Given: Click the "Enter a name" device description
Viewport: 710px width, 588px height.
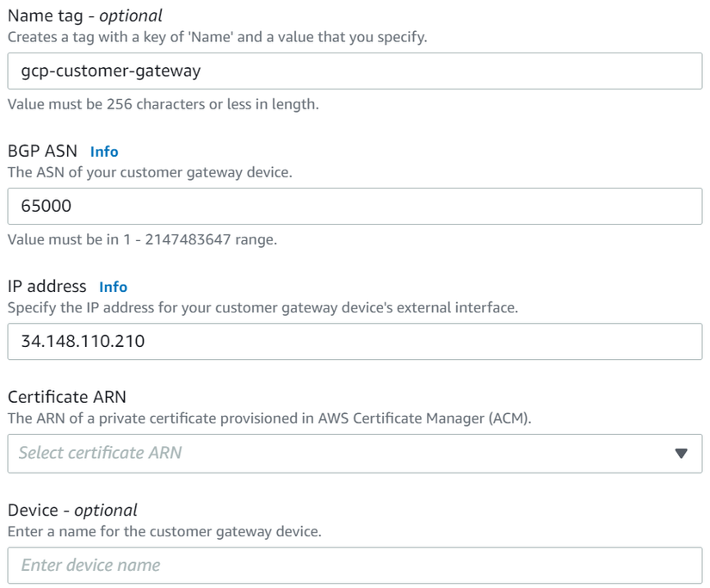Looking at the screenshot, I should coord(164,531).
